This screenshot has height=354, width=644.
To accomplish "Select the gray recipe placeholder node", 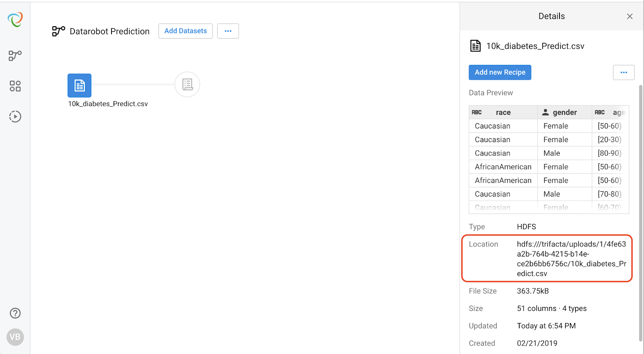I will [x=187, y=85].
